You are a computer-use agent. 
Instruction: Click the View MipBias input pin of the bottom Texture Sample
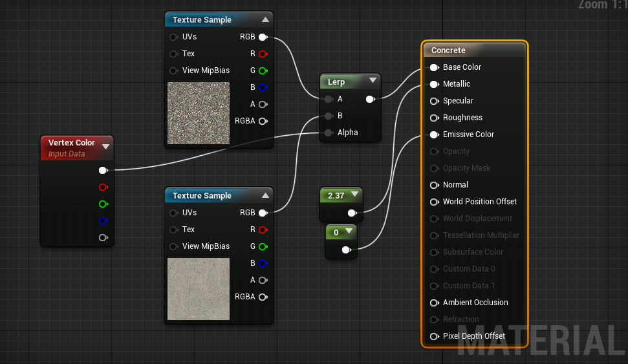click(173, 246)
